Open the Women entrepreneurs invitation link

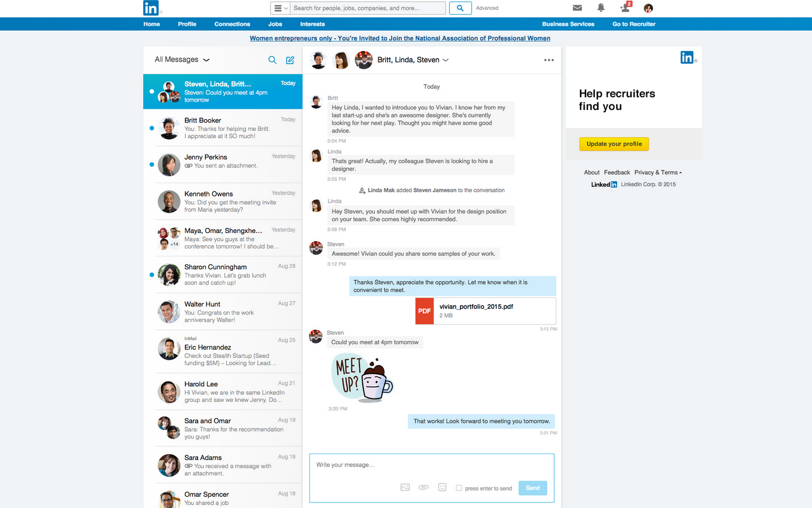(400, 38)
